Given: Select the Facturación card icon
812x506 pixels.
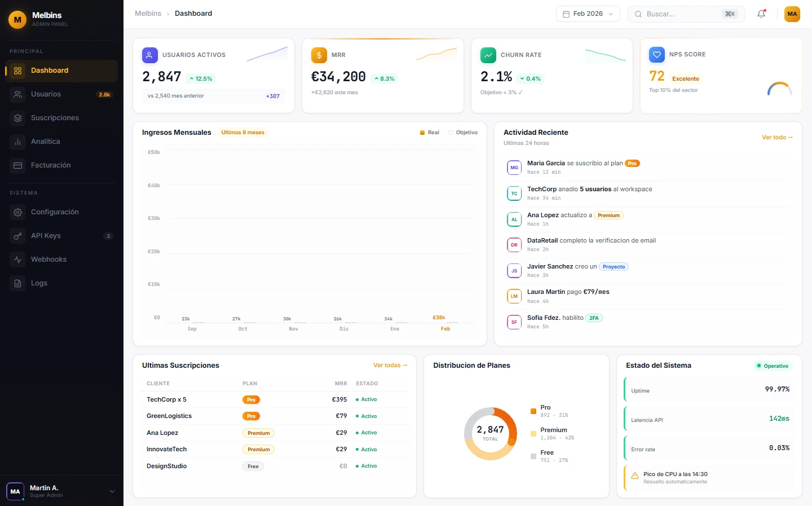Looking at the screenshot, I should point(17,165).
